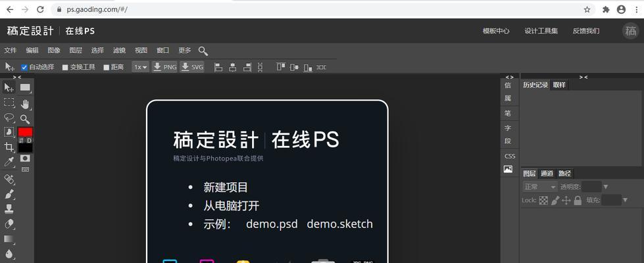The width and height of the screenshot is (644, 263).
Task: Select the Blur droplet tool
Action: pos(9,254)
